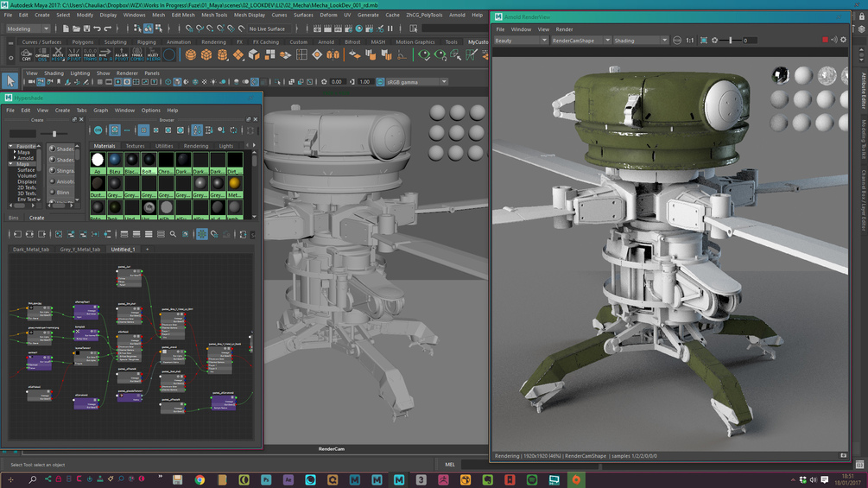Click the Save Scene floppy icon

[x=86, y=29]
